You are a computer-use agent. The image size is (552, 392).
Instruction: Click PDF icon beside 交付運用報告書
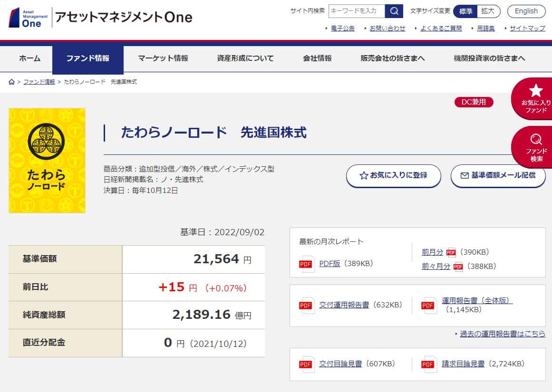click(x=306, y=305)
